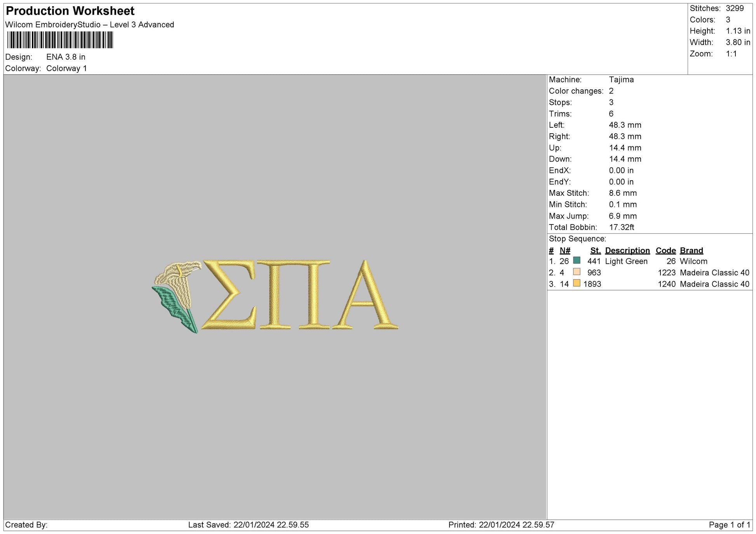This screenshot has height=534, width=756.
Task: Click the Production Worksheet title
Action: [69, 11]
